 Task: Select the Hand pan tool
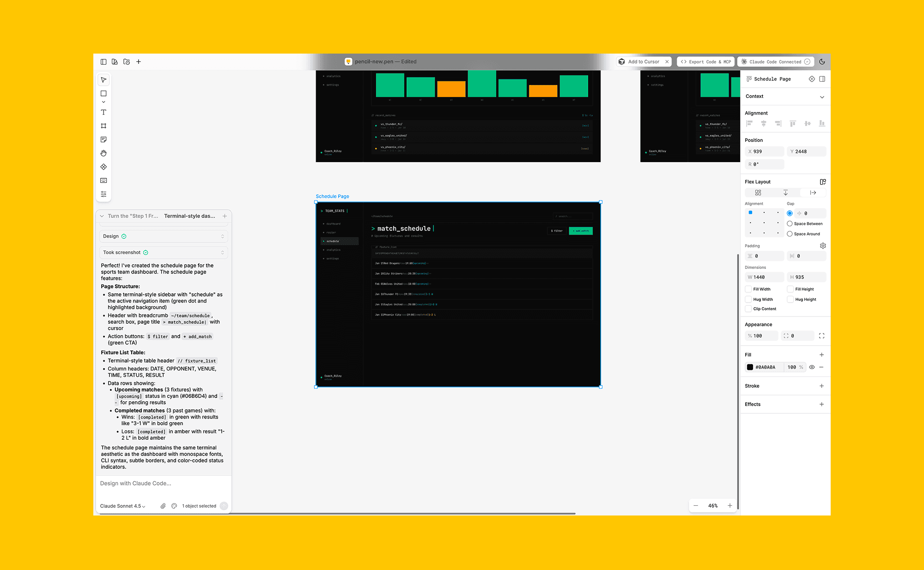[x=103, y=153]
